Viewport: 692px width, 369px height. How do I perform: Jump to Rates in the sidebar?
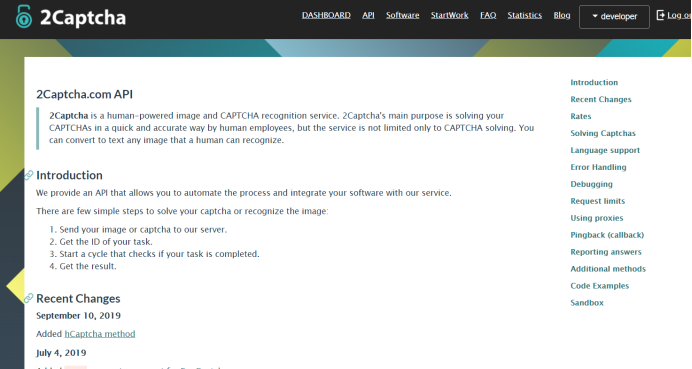pyautogui.click(x=580, y=117)
